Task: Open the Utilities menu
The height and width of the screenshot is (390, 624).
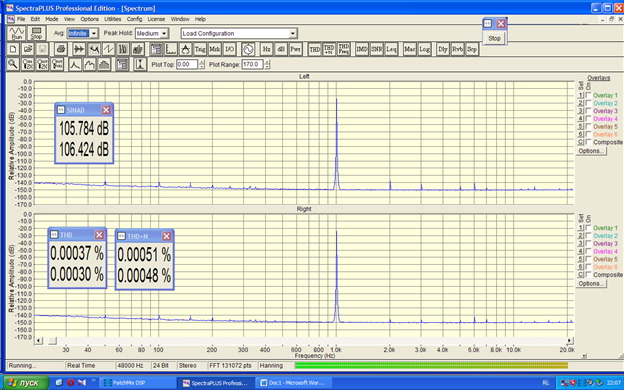Action: point(113,19)
